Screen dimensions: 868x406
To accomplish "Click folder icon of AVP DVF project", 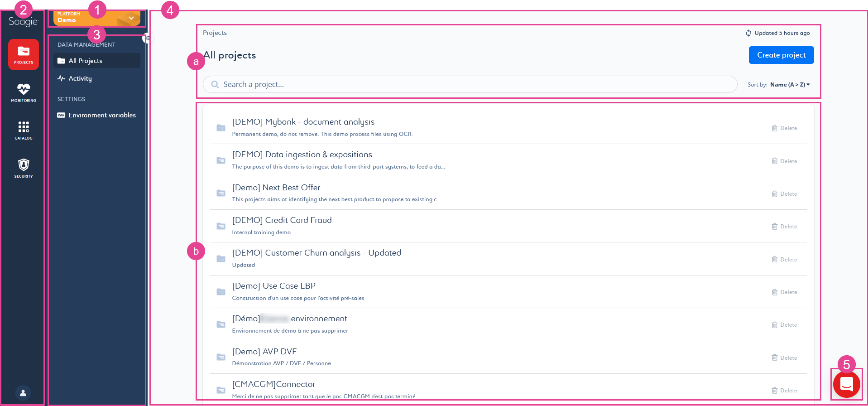I will [x=221, y=357].
